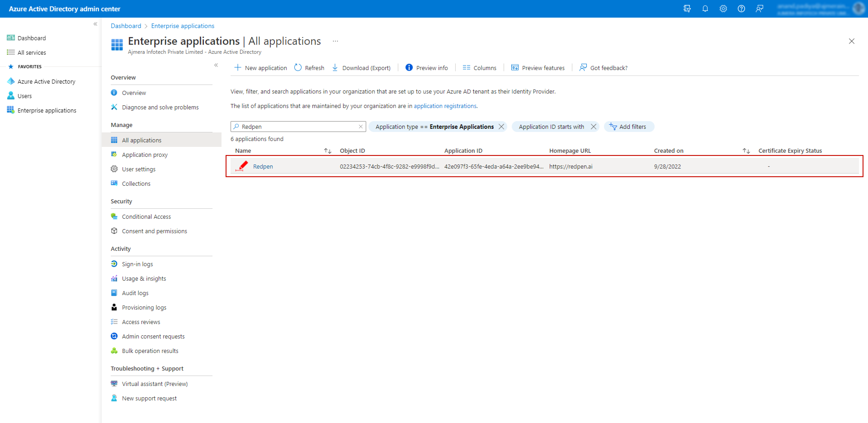Edit the Application type filter pill

coord(434,127)
